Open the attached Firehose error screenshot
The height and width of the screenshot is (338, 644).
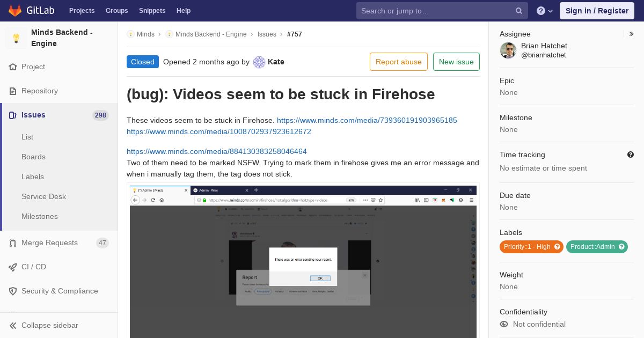303,262
